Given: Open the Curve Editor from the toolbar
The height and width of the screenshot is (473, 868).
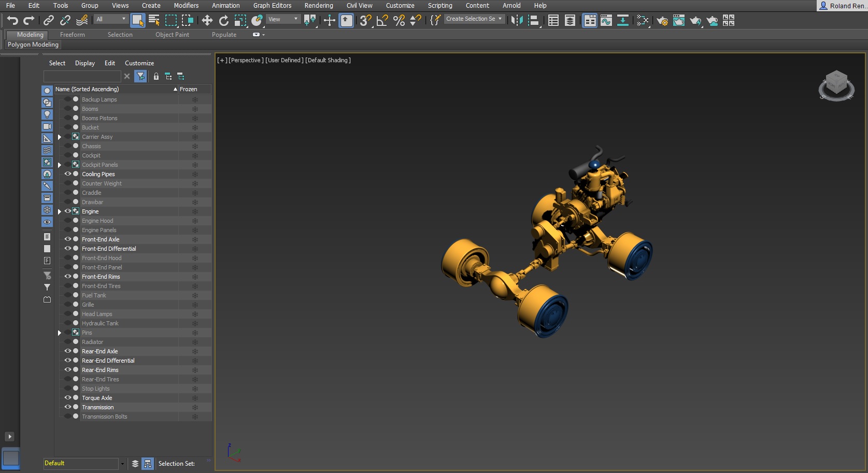Looking at the screenshot, I should 606,20.
